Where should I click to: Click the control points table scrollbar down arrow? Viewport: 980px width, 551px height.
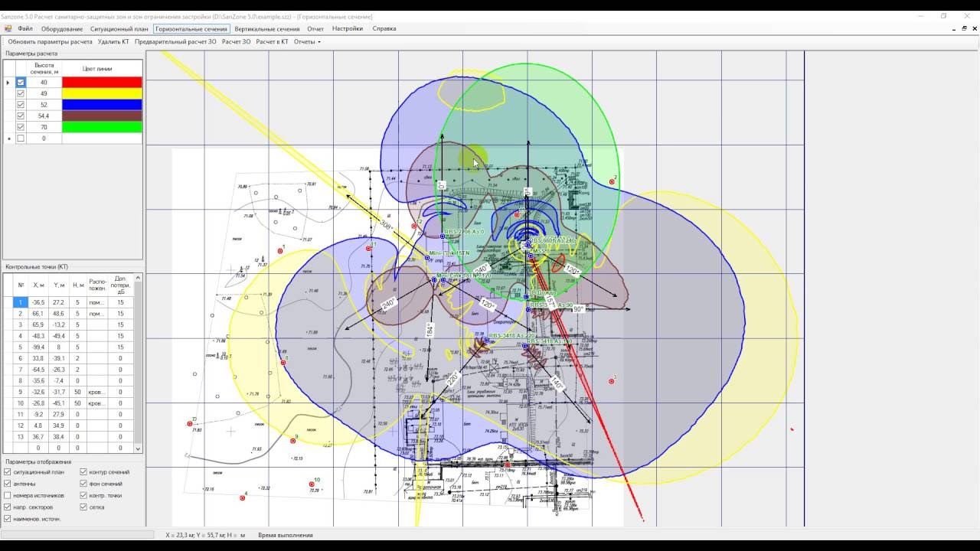coord(139,448)
